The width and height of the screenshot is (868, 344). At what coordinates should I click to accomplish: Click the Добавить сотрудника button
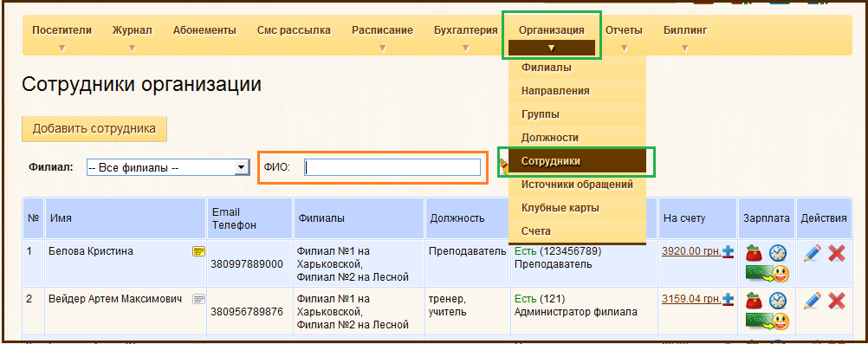click(x=94, y=129)
